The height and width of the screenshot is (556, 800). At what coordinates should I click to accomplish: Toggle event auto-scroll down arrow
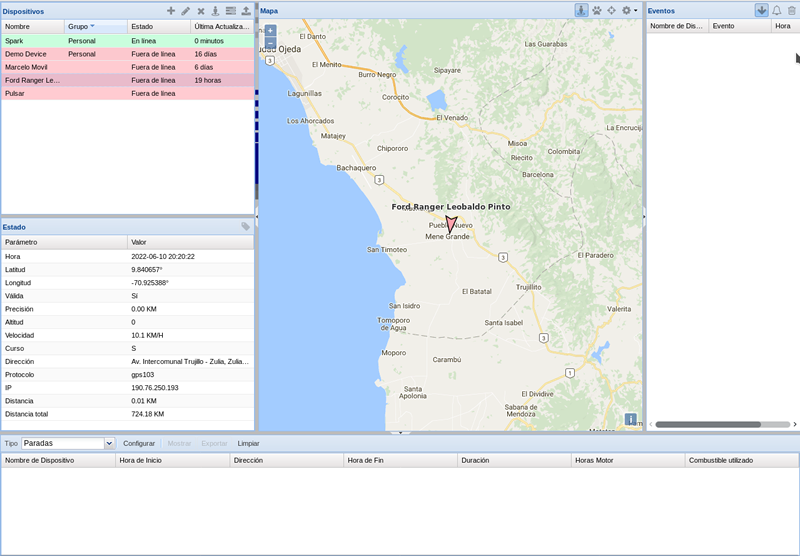[x=761, y=10]
